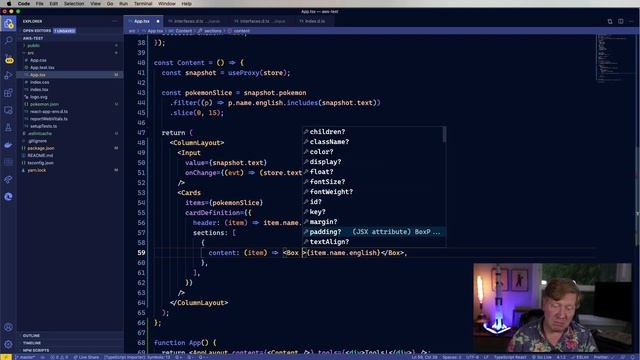Open the Explorer view in activity bar
The width and height of the screenshot is (640, 360).
(x=8, y=24)
